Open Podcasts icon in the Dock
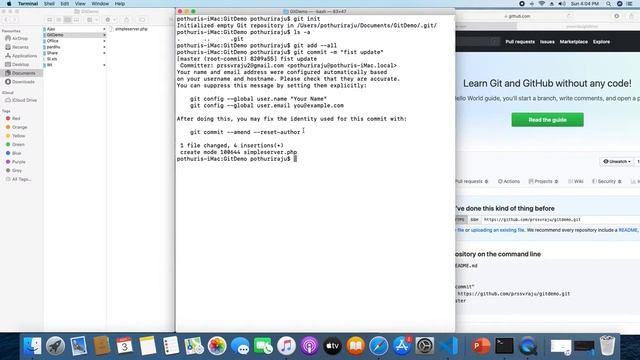 pos(309,346)
